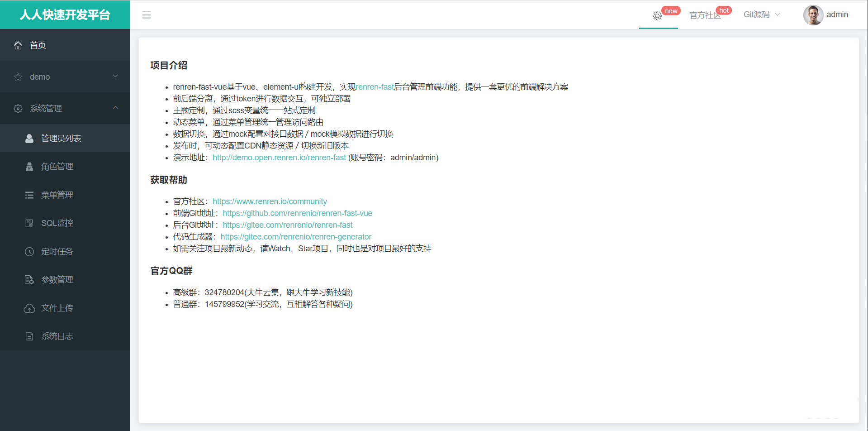
Task: Click the 普通群：145799952 line
Action: coord(263,304)
